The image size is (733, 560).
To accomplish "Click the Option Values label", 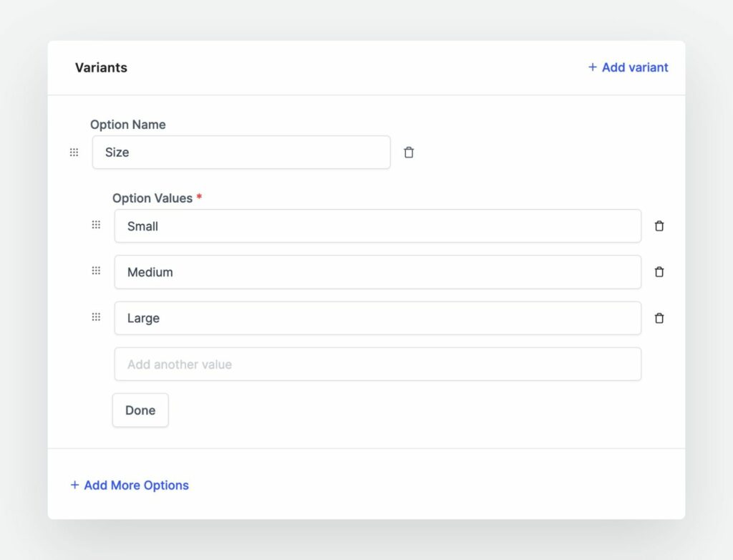I will pyautogui.click(x=152, y=198).
